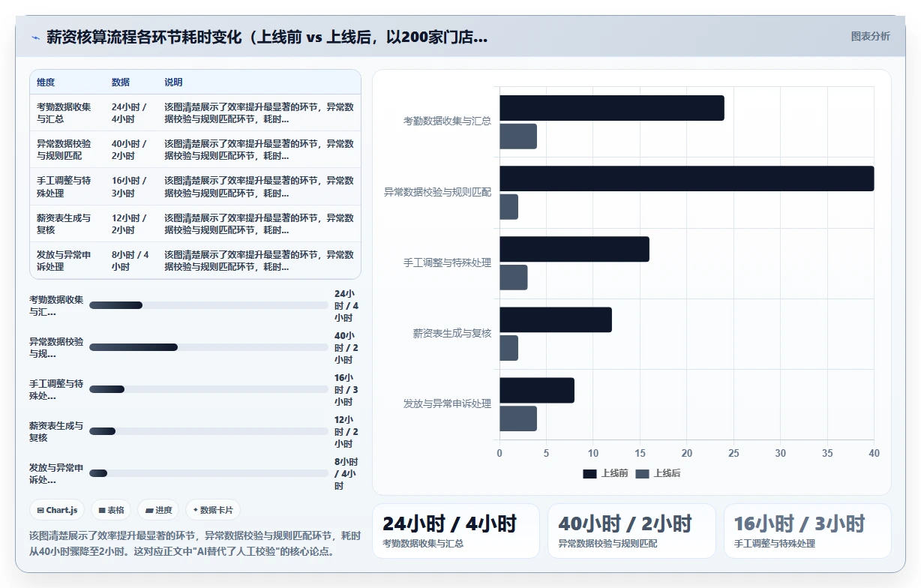The image size is (921, 588).
Task: Click the 上线后 chart bar for 异常数据校验与规则匹配
Action: (x=509, y=207)
